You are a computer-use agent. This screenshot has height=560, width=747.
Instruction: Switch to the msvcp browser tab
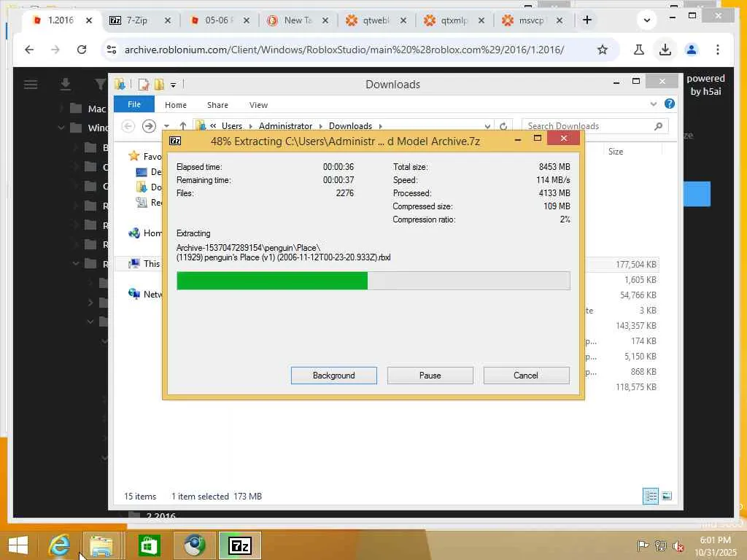coord(531,20)
